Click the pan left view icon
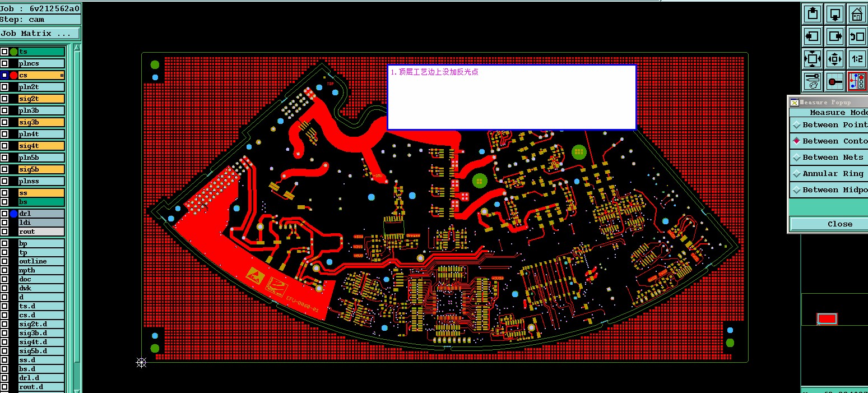The width and height of the screenshot is (868, 393). (813, 36)
